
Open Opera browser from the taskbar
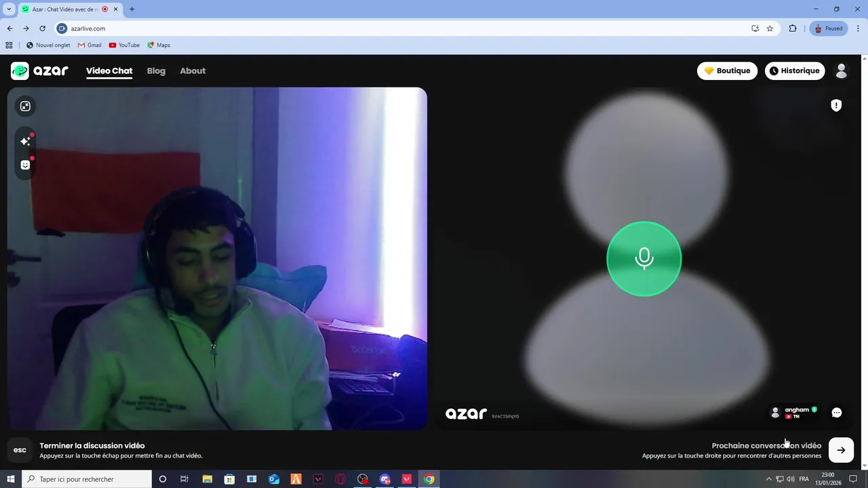[340, 479]
